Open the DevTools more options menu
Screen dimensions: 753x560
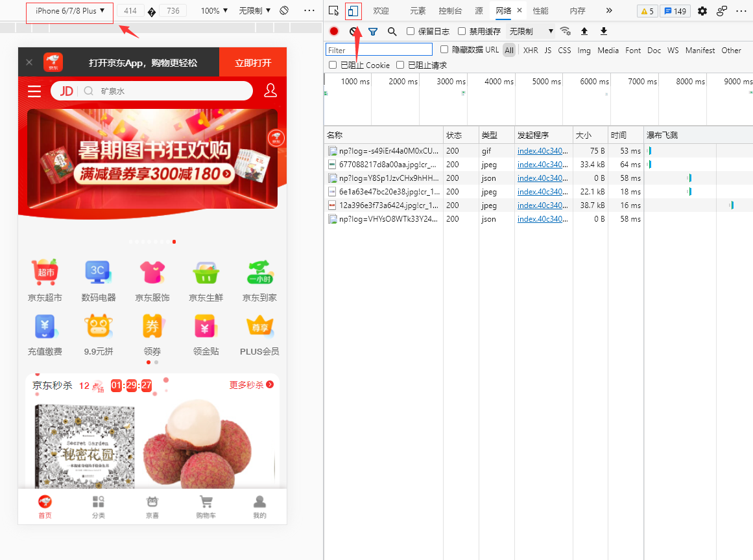[741, 10]
